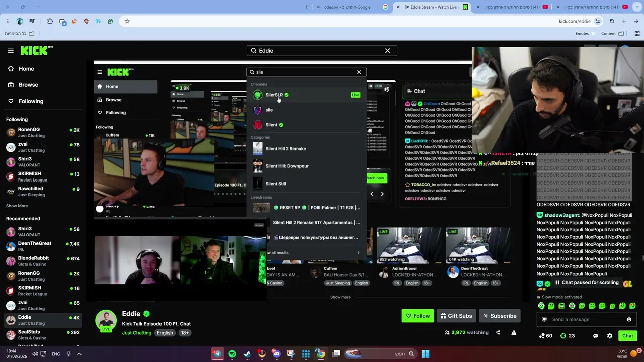The width and height of the screenshot is (644, 362).
Task: Bookmark this page with the star icon
Action: tap(127, 21)
